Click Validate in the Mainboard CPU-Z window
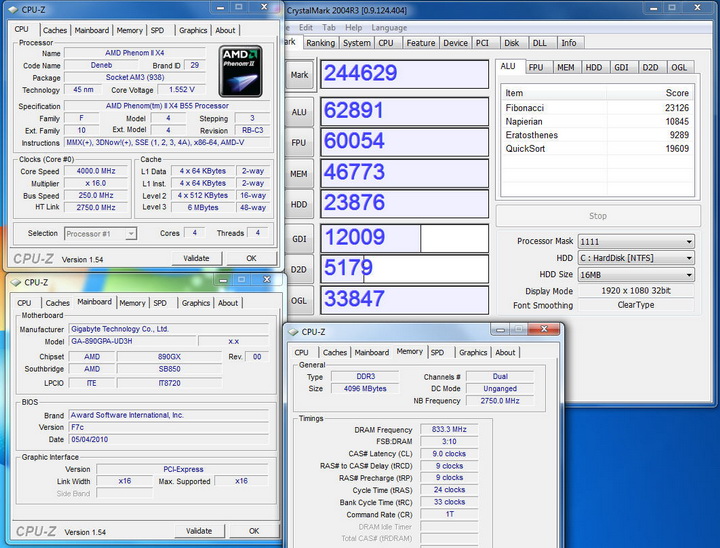Image resolution: width=720 pixels, height=548 pixels. point(199,531)
